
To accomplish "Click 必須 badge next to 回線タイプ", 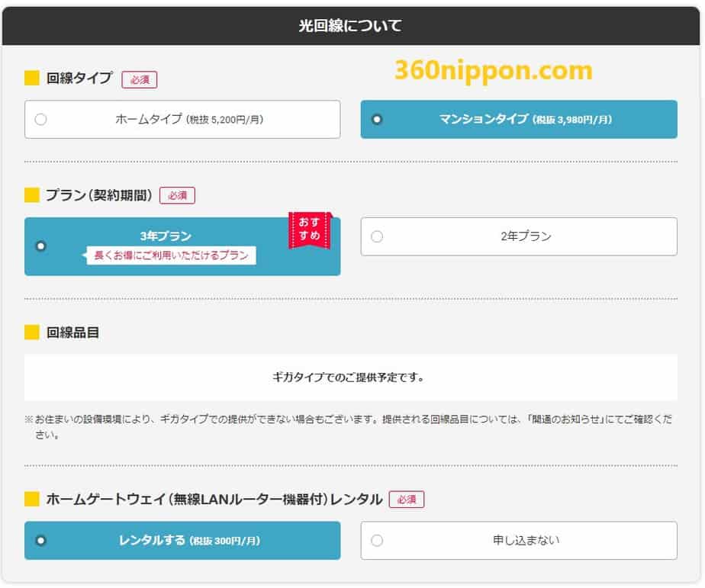I will pyautogui.click(x=139, y=79).
